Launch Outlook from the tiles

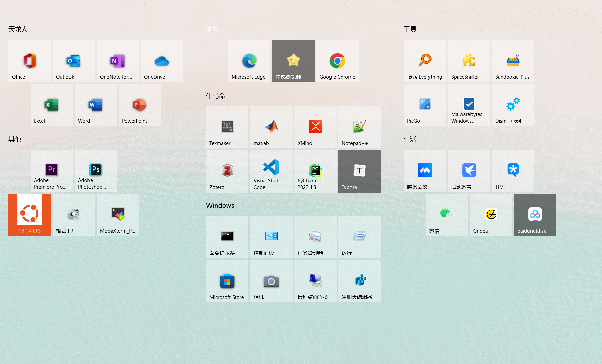tap(74, 61)
